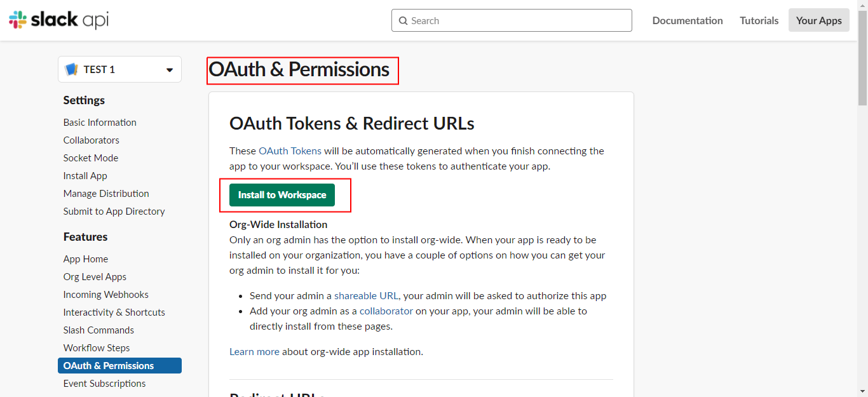Screen dimensions: 868x397
Task: Click the TEST 1 app icon
Action: [71, 69]
